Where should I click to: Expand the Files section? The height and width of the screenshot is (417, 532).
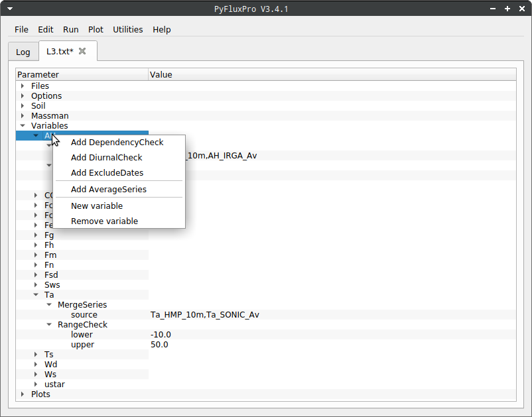coord(23,86)
